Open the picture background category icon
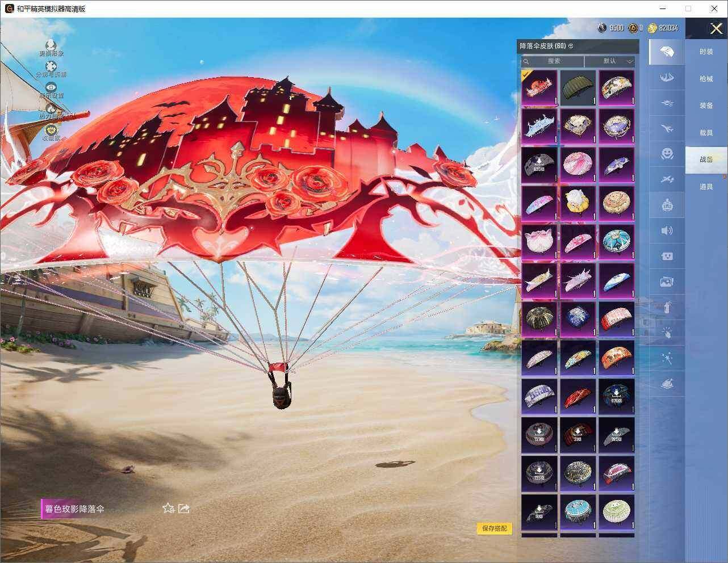This screenshot has height=563, width=728. [667, 281]
